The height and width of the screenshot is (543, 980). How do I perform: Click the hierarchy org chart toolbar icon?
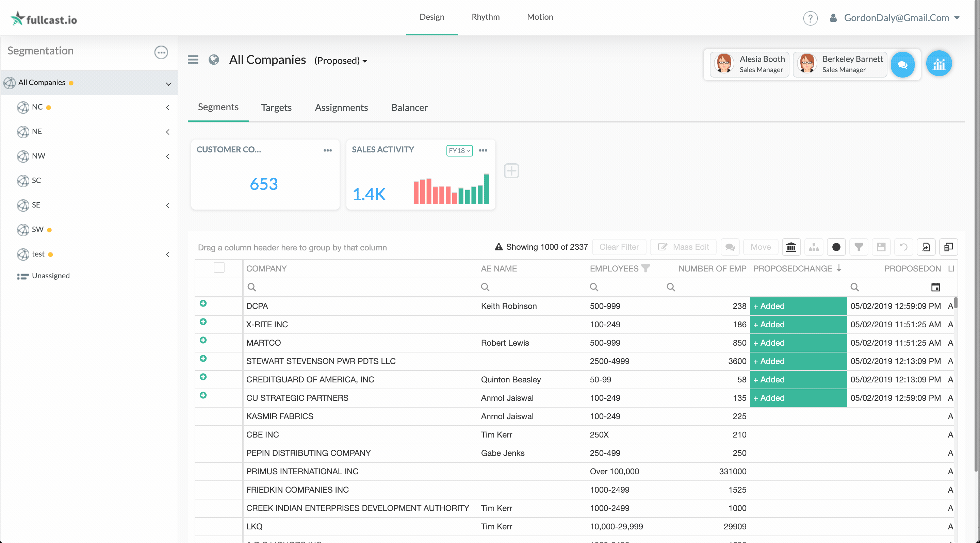(x=813, y=247)
